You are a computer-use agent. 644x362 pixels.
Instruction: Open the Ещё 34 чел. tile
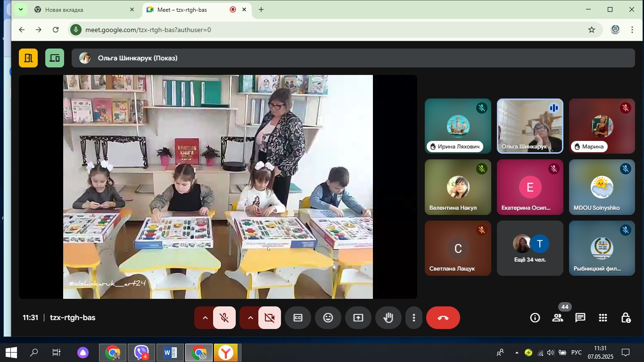coord(530,248)
